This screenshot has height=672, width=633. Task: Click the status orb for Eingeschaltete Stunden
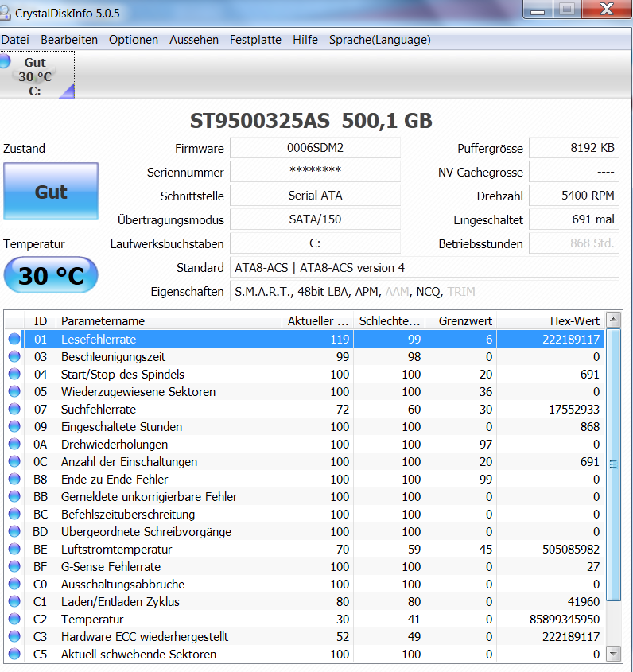[x=14, y=427]
